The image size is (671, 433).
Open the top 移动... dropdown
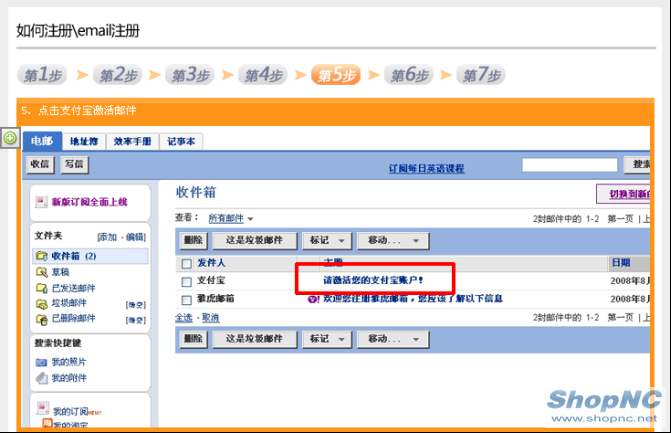(x=393, y=240)
